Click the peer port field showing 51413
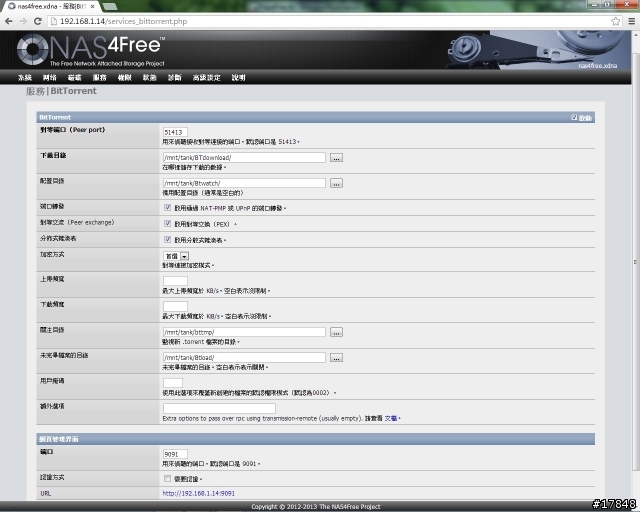 [x=175, y=132]
